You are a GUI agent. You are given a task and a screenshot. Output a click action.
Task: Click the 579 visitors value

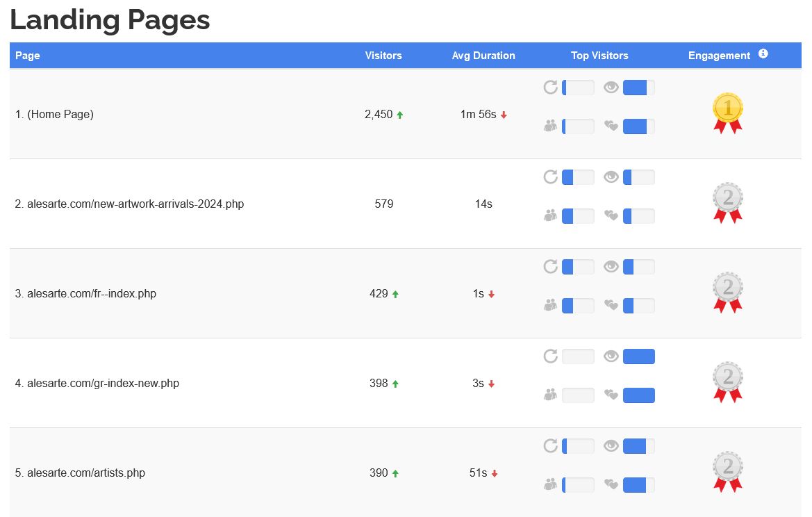tap(383, 204)
